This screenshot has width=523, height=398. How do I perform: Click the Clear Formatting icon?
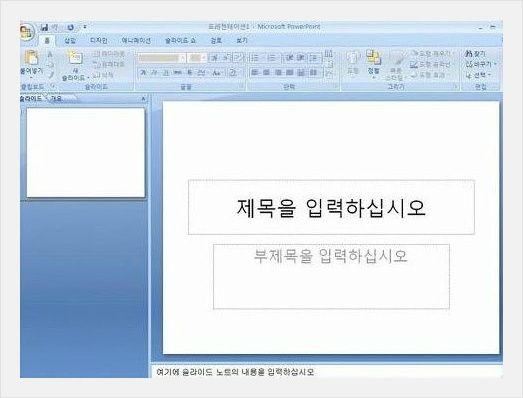point(238,58)
